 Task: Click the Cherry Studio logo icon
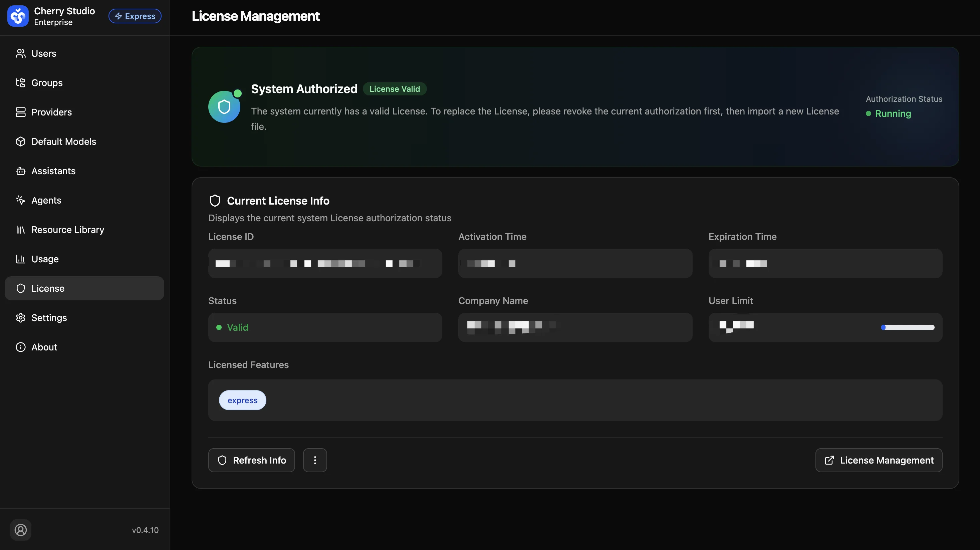point(18,16)
